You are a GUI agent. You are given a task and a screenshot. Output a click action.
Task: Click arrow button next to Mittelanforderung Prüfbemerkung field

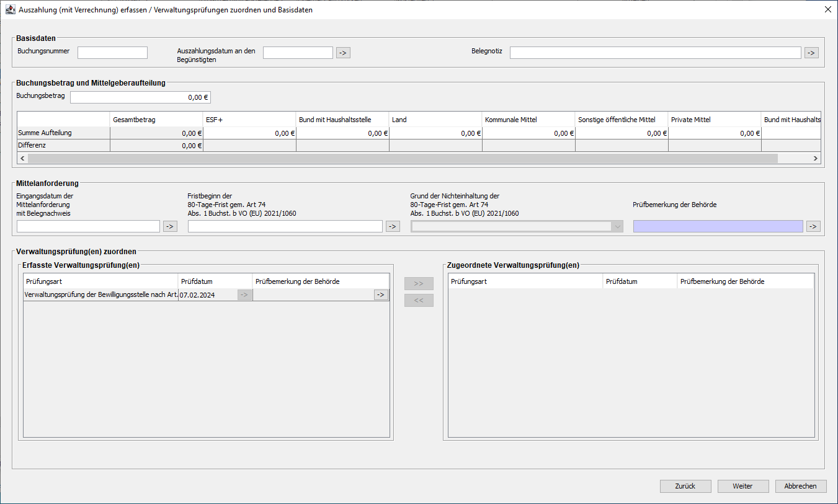(813, 226)
